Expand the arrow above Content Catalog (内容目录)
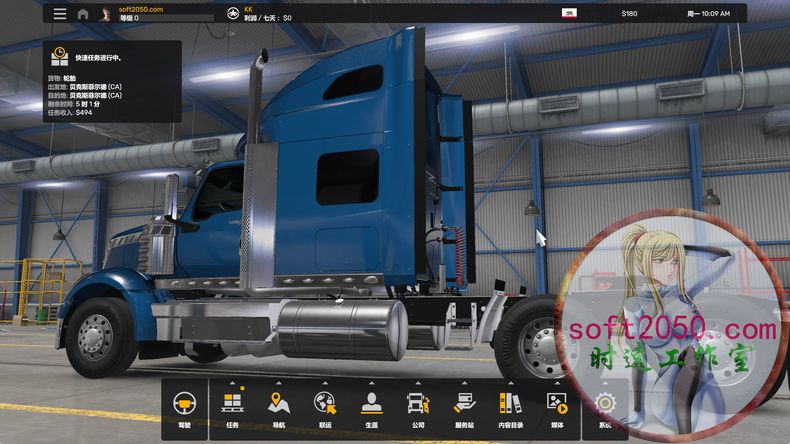790x444 pixels. pos(510,384)
